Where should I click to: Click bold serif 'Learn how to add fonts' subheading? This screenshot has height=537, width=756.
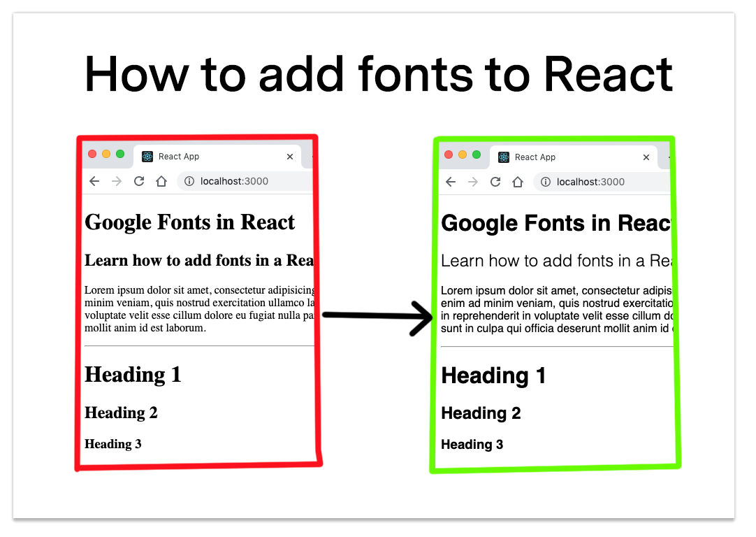pyautogui.click(x=199, y=261)
